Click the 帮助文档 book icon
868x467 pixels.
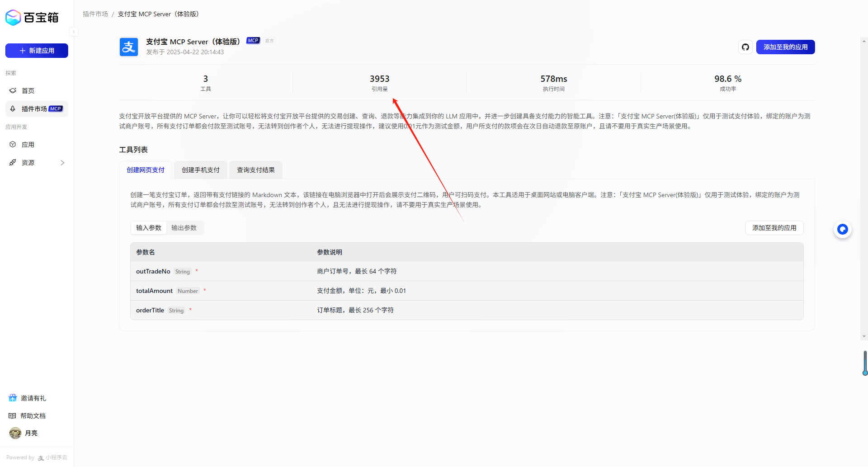coord(12,416)
